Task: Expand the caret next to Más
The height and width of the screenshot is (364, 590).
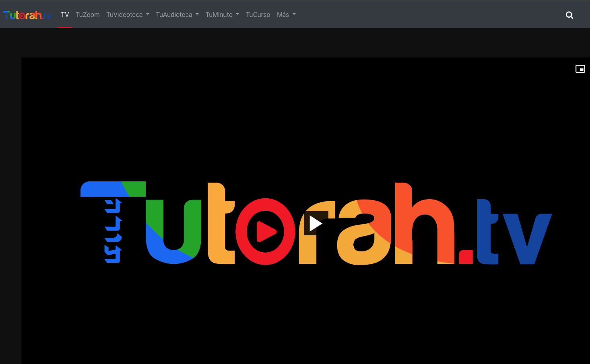Action: [294, 14]
